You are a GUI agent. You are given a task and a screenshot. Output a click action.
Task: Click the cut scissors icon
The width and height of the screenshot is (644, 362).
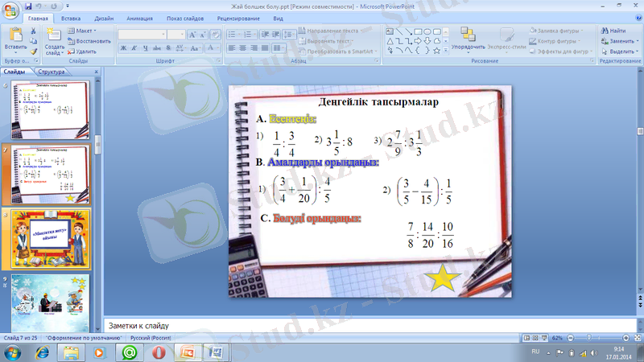pyautogui.click(x=33, y=31)
